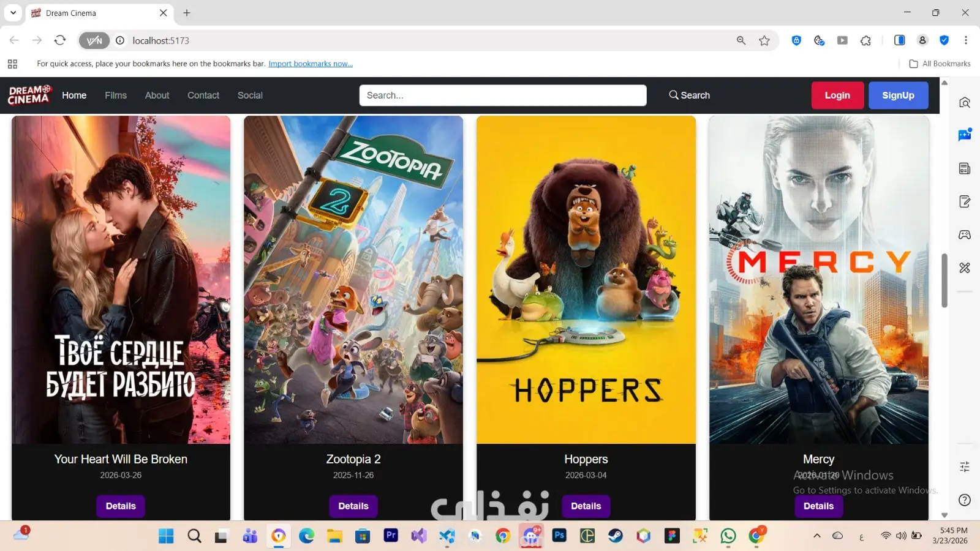Open the Films nav item
The height and width of the screenshot is (551, 980).
(x=116, y=96)
